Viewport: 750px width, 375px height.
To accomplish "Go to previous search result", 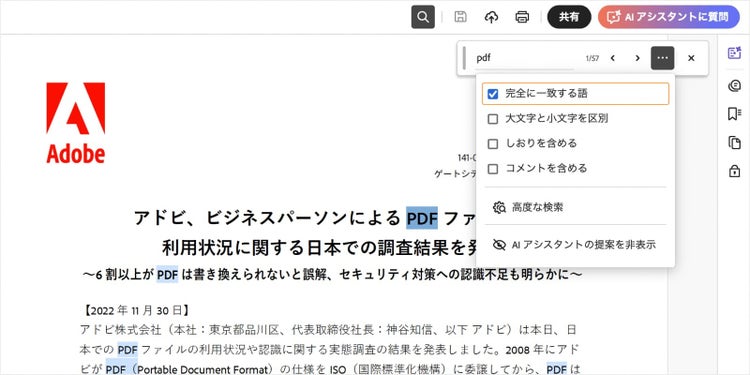I will (x=612, y=58).
